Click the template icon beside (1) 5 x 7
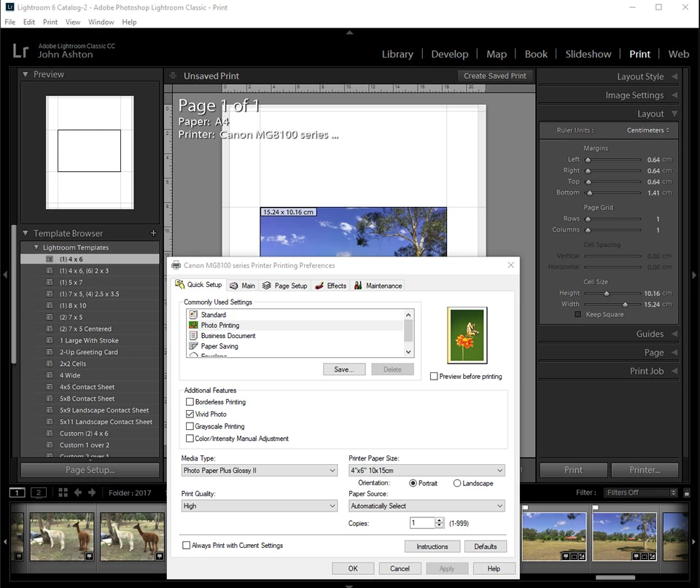Screen dimensions: 700x588 click(x=50, y=282)
